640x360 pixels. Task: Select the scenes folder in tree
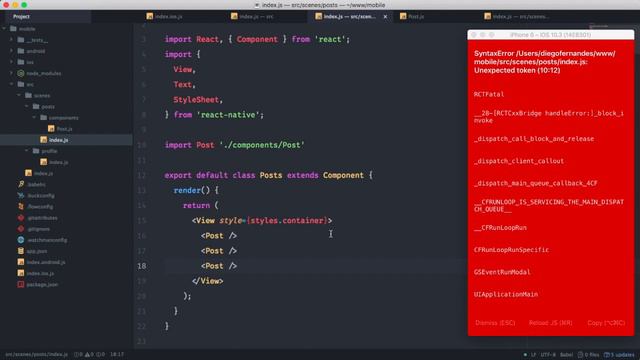click(66, 95)
